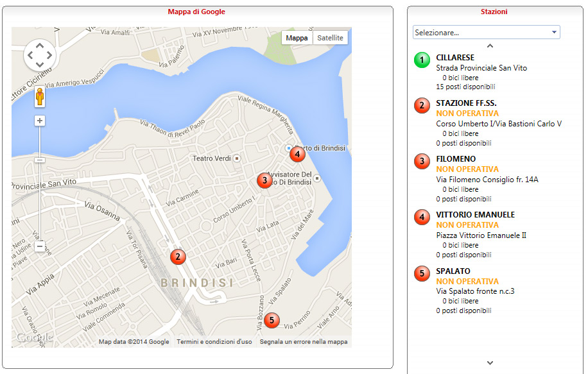Image resolution: width=588 pixels, height=374 pixels.
Task: Click the NON OPERATIVA status under STAZIONE FF.SS.
Action: (467, 114)
